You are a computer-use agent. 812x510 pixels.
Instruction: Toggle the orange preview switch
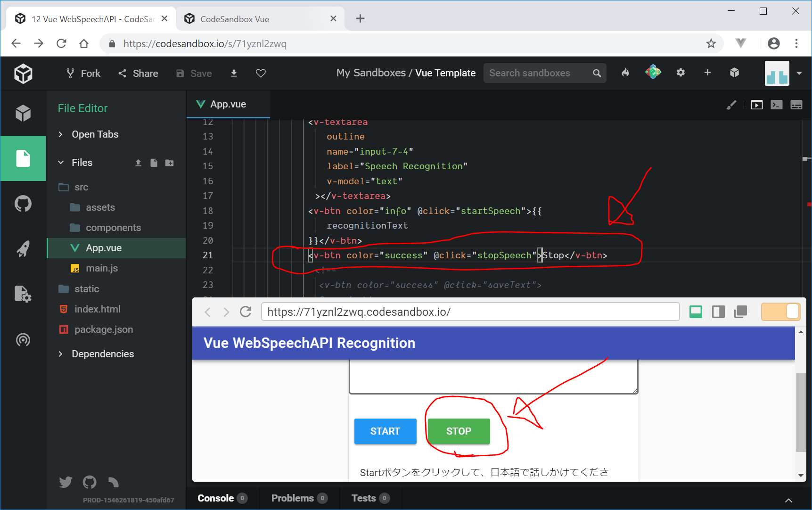(x=781, y=312)
